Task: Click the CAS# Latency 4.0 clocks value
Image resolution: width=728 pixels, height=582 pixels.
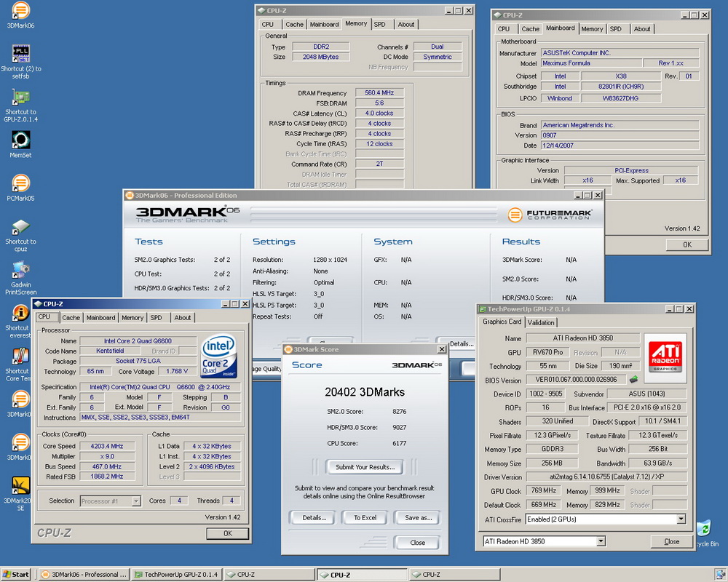Action: coord(379,113)
